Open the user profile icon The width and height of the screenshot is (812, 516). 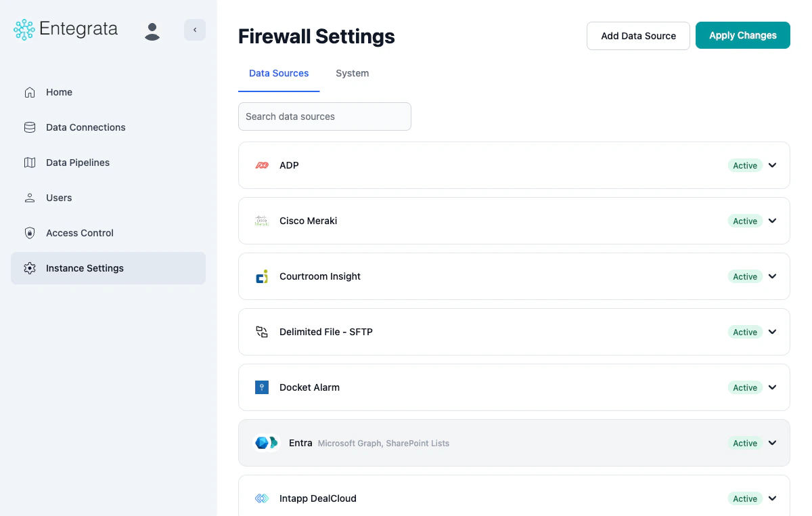[152, 30]
